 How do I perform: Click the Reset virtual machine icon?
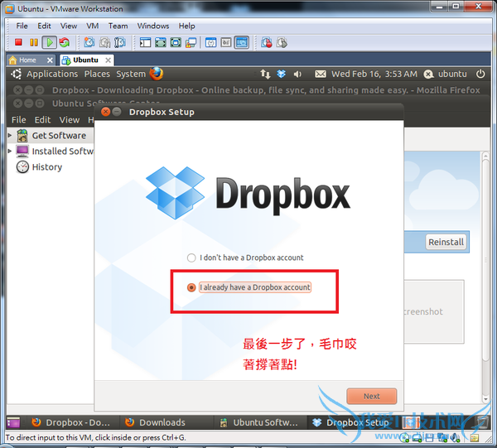coord(65,42)
